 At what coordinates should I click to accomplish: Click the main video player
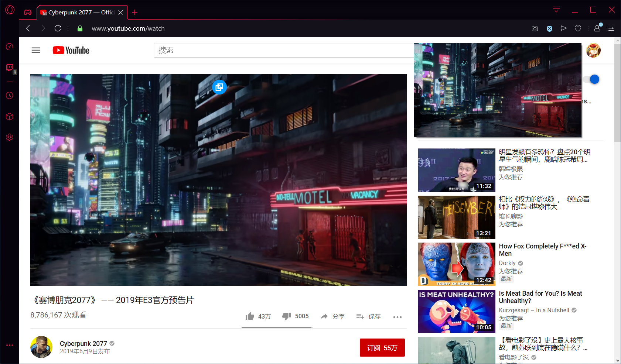coord(218,180)
